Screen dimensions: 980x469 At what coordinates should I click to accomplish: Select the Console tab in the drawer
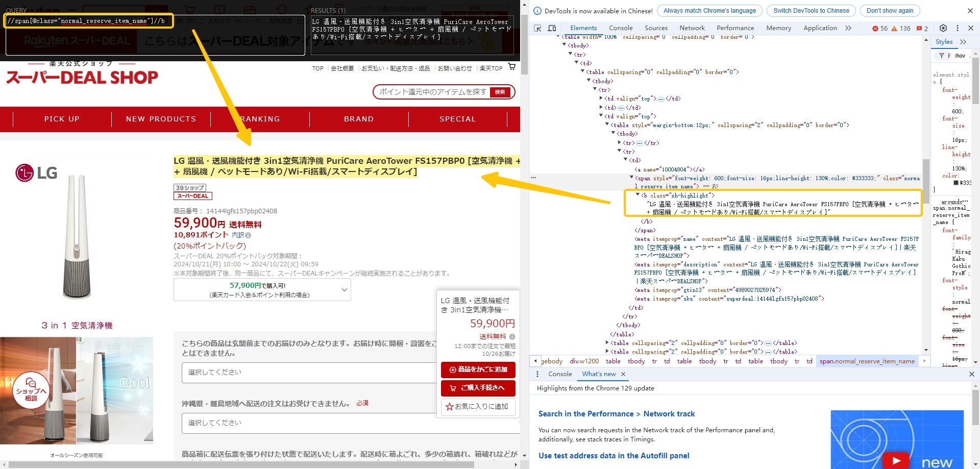point(560,374)
